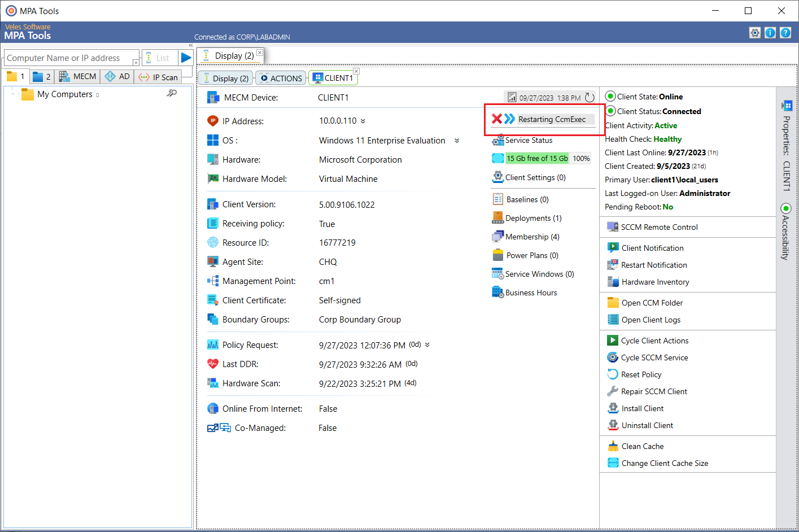Open the AD tab

pos(117,76)
